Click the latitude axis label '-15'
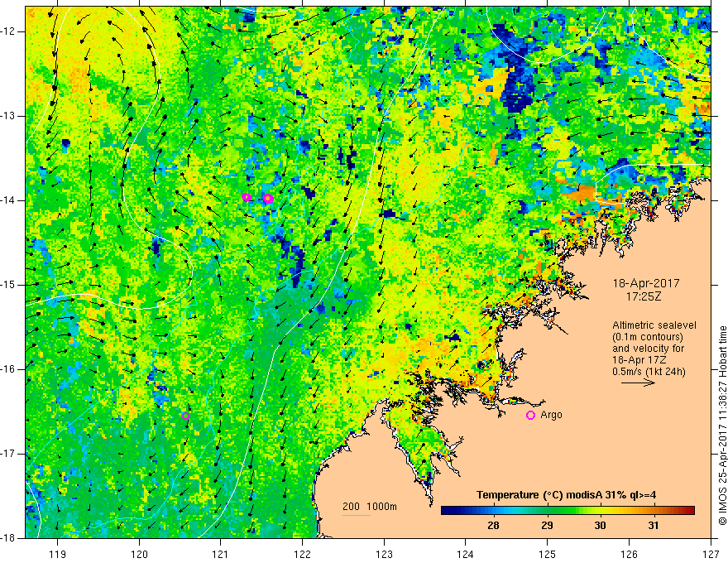Image resolution: width=728 pixels, height=563 pixels. pos(8,285)
